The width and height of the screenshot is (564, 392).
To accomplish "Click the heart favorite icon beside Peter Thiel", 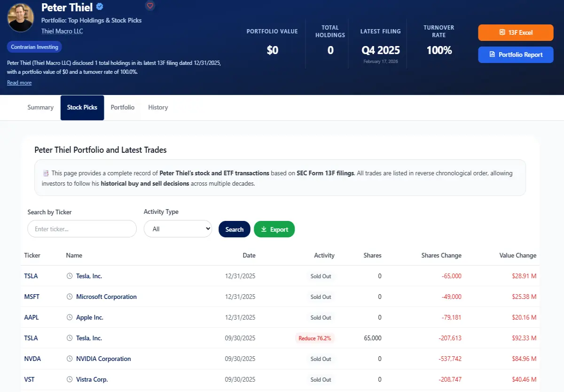I will click(150, 6).
